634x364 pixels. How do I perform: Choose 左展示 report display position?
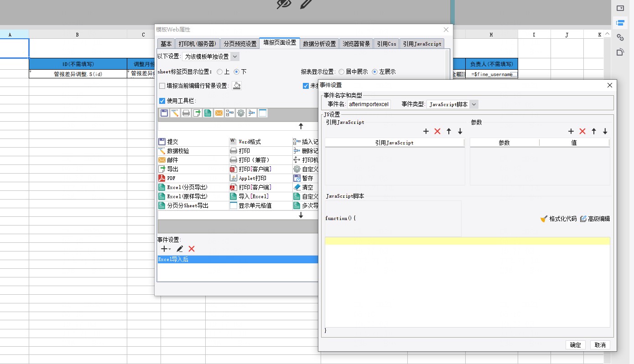coord(375,72)
